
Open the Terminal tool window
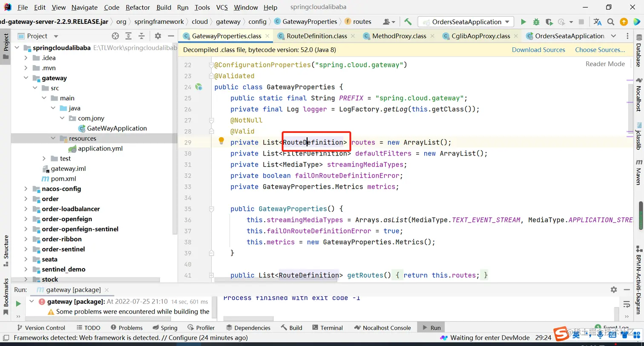click(327, 328)
